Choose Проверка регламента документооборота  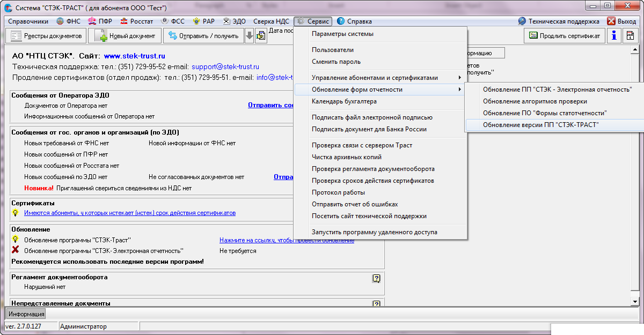(381, 169)
